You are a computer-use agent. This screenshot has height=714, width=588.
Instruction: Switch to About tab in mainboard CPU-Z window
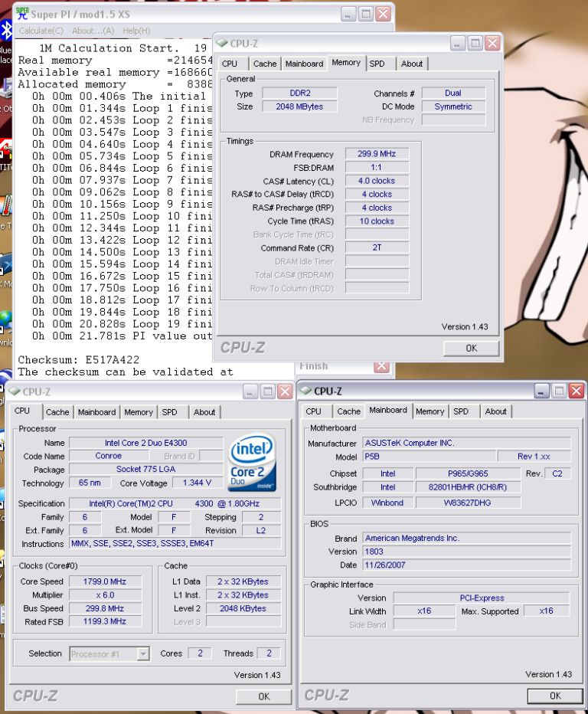coord(495,411)
